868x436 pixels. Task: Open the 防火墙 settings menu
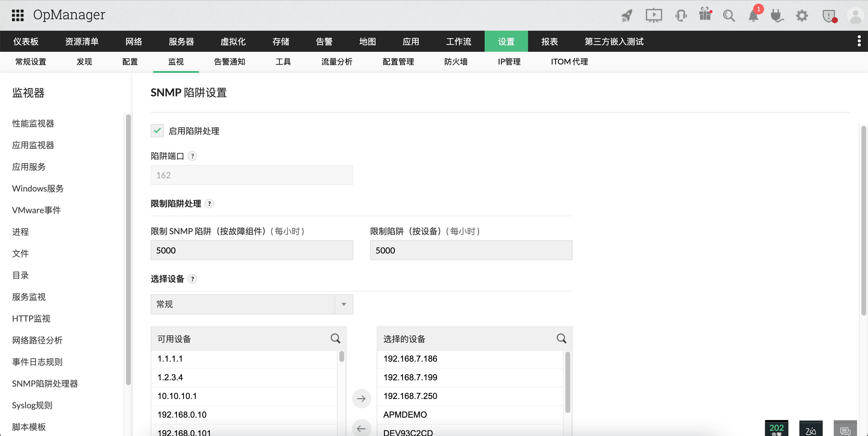(456, 62)
